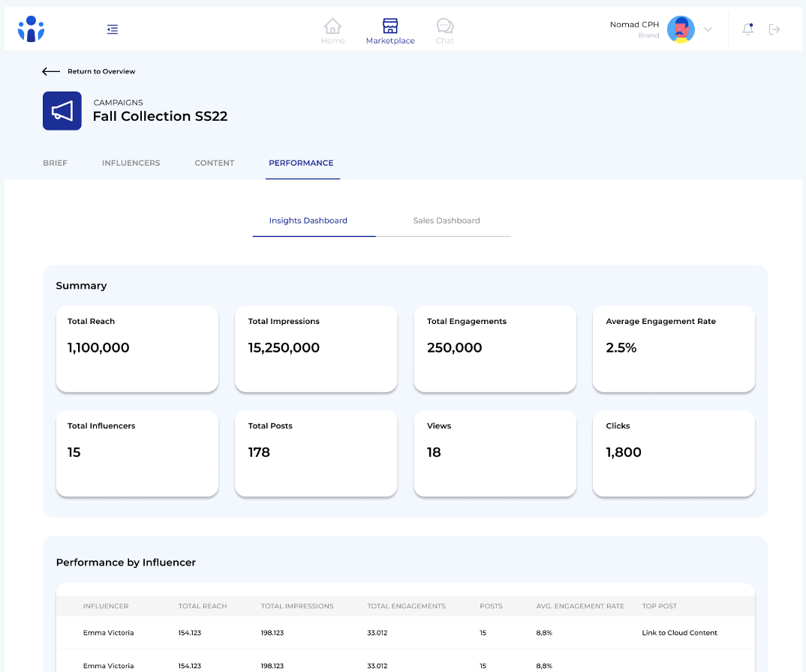Click the campaign megaphone icon
The height and width of the screenshot is (672, 806).
pos(62,111)
